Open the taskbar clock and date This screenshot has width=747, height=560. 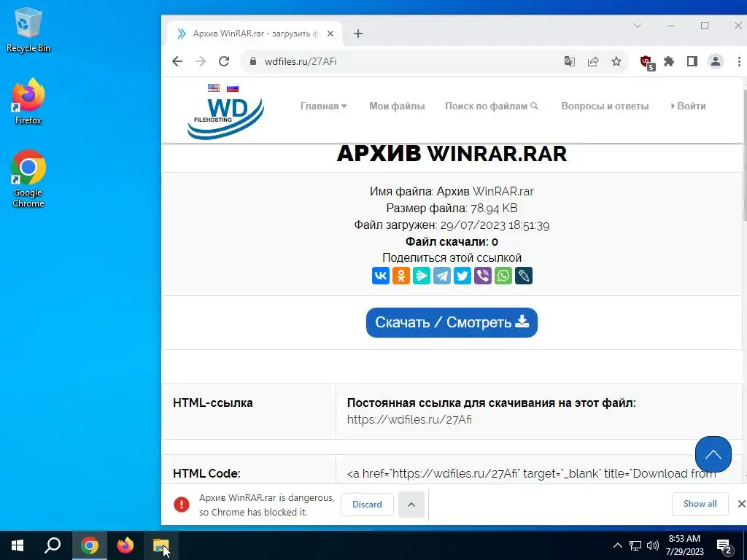point(684,545)
